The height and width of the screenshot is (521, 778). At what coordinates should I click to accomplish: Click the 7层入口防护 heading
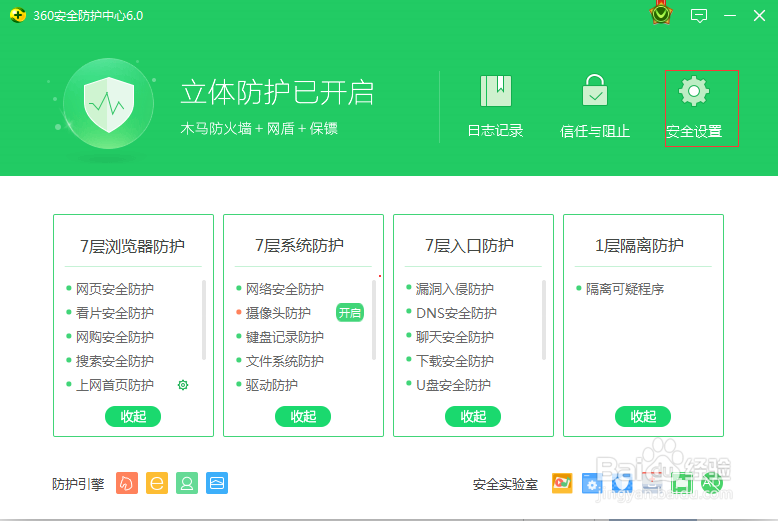coord(469,245)
